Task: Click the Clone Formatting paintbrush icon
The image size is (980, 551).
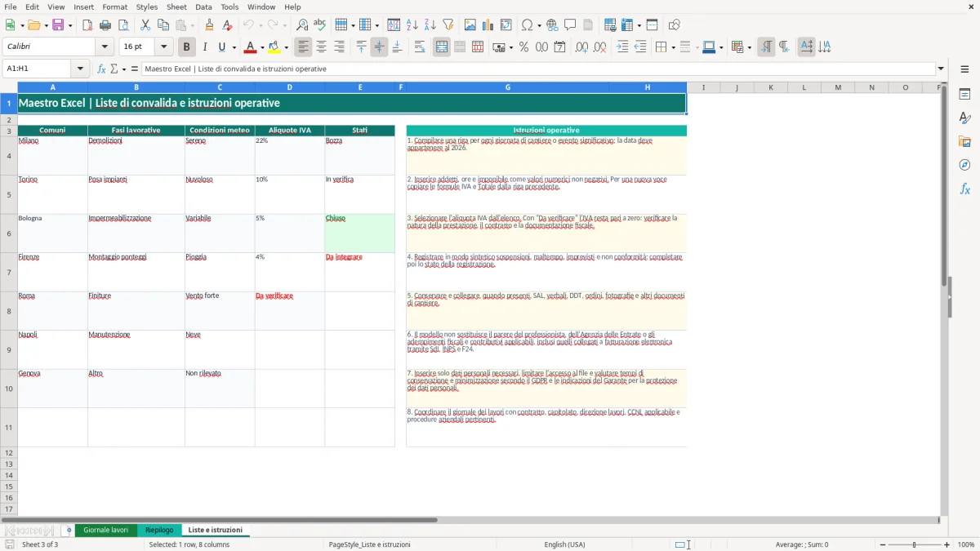Action: pyautogui.click(x=210, y=25)
